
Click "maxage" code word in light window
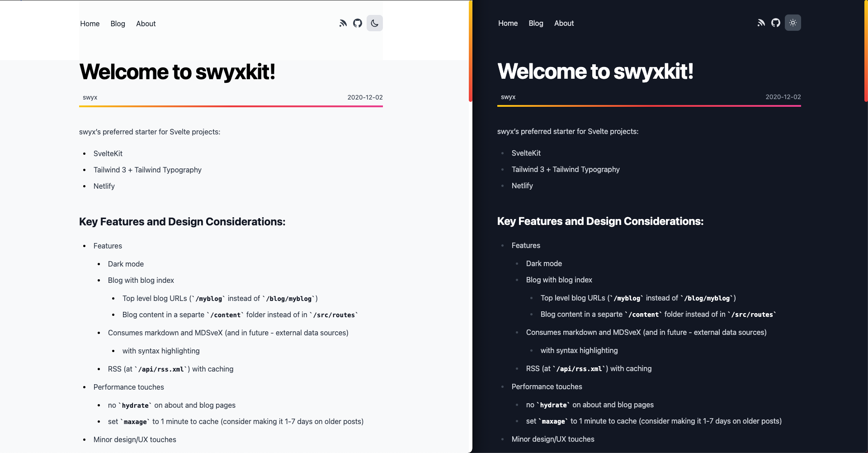pyautogui.click(x=135, y=422)
